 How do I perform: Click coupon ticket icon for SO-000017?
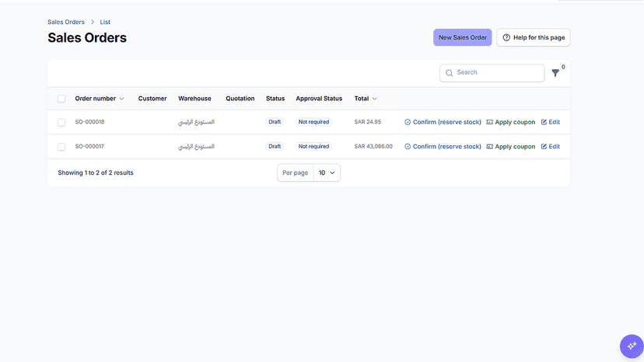[x=489, y=147]
